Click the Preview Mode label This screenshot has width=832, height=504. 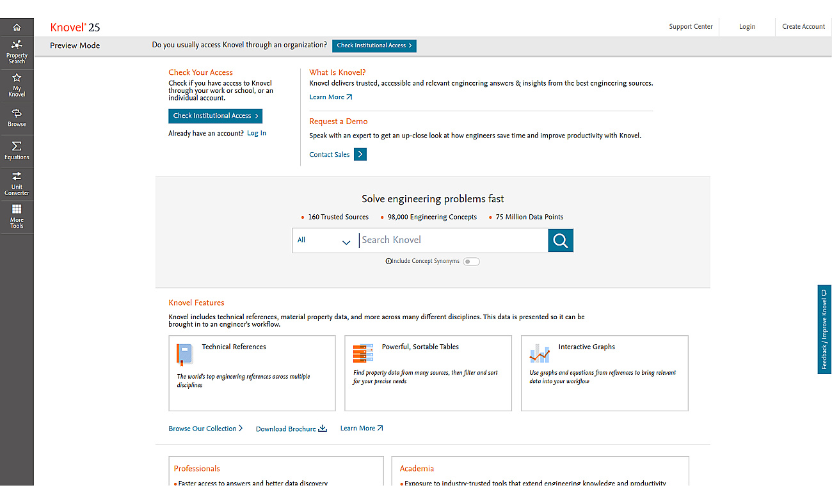click(x=75, y=45)
